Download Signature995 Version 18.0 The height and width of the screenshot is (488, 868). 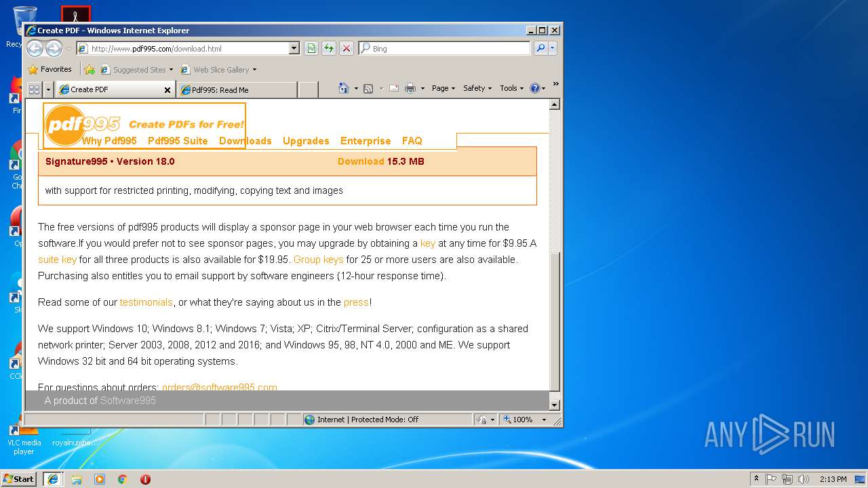click(361, 161)
